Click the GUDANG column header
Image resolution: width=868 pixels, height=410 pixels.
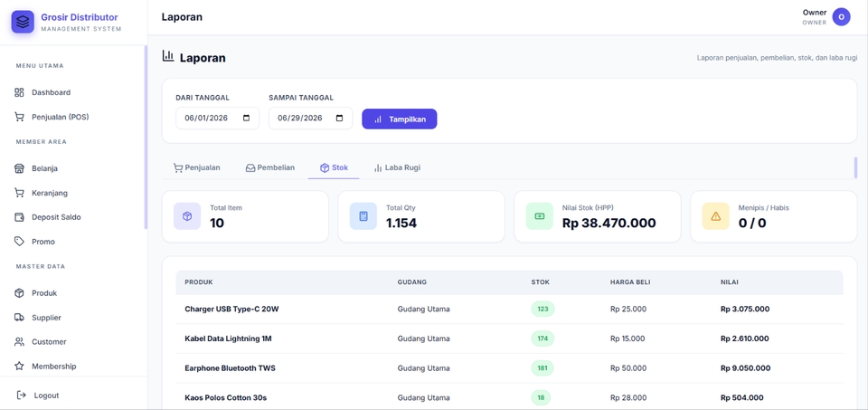pos(412,282)
